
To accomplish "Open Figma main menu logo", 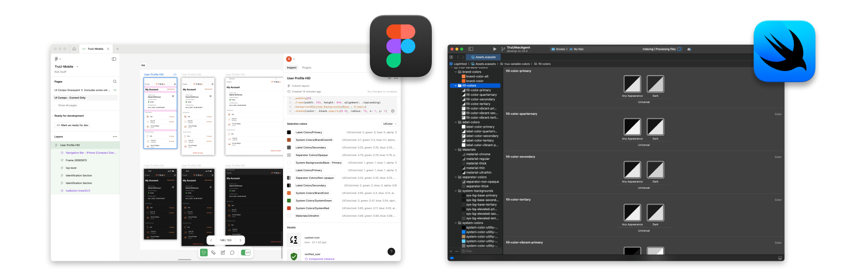I will [x=57, y=59].
